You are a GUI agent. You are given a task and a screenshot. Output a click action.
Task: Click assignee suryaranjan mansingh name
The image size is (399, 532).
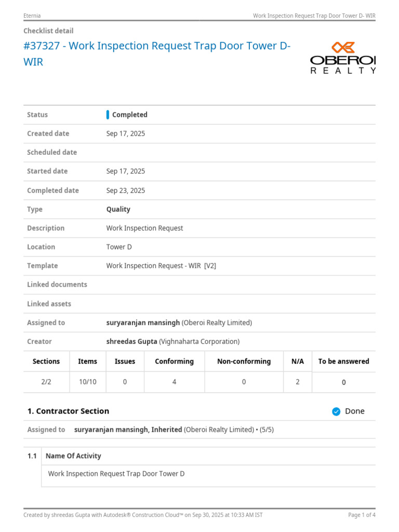[x=143, y=323]
